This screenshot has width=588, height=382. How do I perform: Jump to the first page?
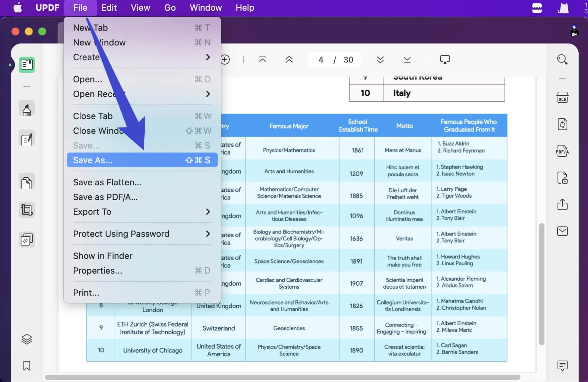tap(263, 60)
